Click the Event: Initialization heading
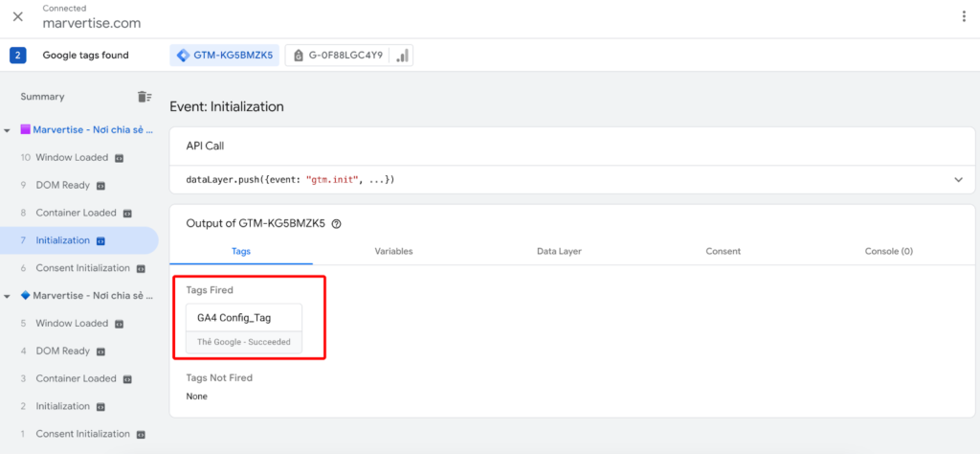The width and height of the screenshot is (980, 454). click(x=227, y=107)
